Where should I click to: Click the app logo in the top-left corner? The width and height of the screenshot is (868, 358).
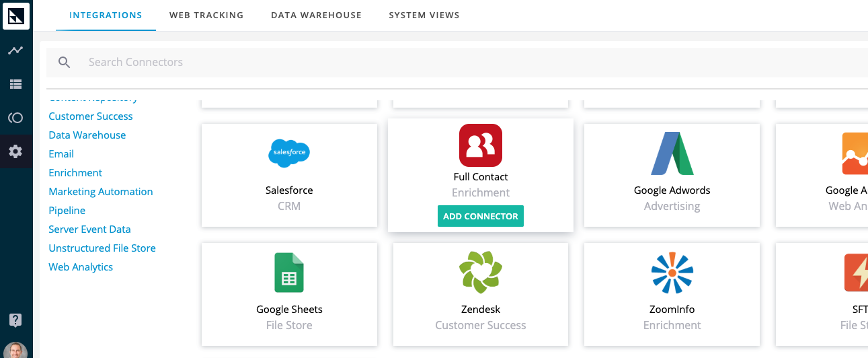[x=16, y=15]
